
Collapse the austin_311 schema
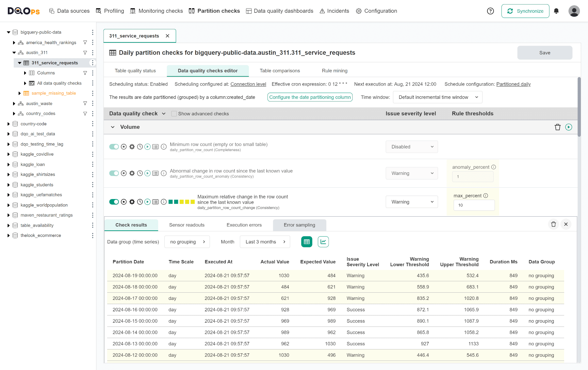[x=14, y=53]
